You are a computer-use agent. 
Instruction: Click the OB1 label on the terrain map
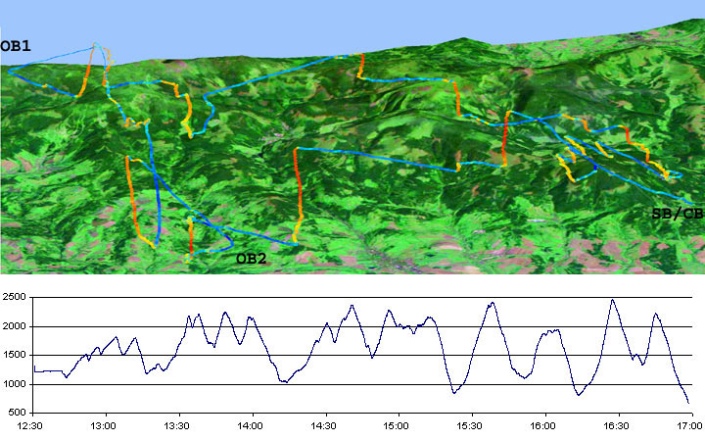pos(15,46)
